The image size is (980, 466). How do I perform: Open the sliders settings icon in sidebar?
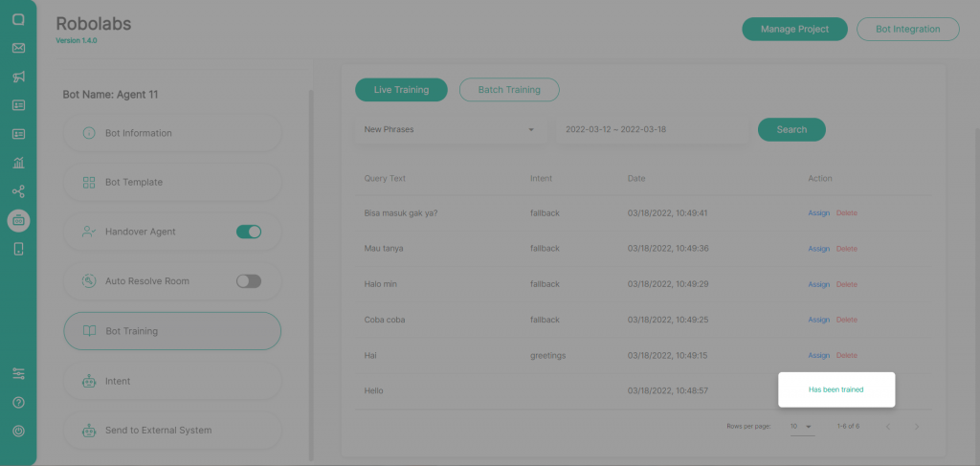19,373
